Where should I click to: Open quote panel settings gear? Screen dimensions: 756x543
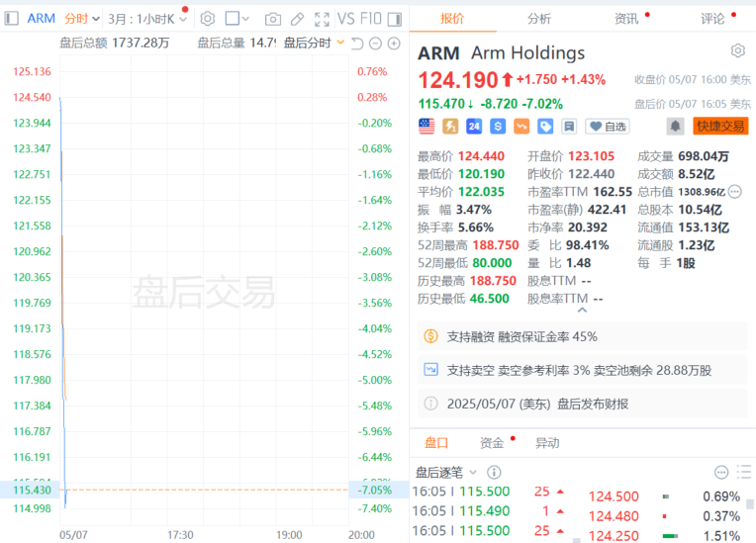pyautogui.click(x=737, y=50)
